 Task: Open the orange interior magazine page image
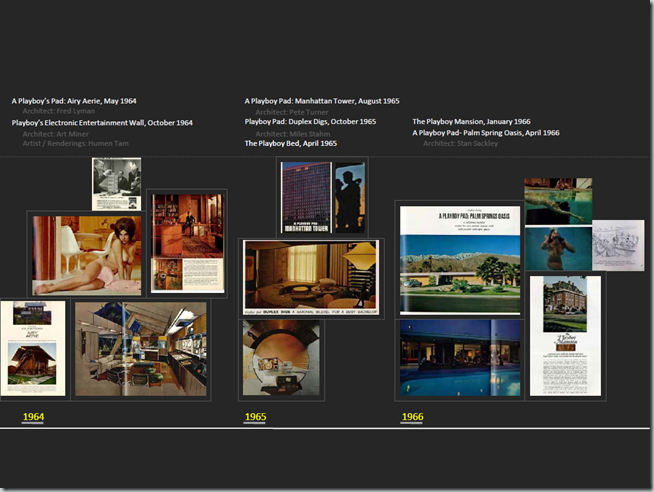187,243
